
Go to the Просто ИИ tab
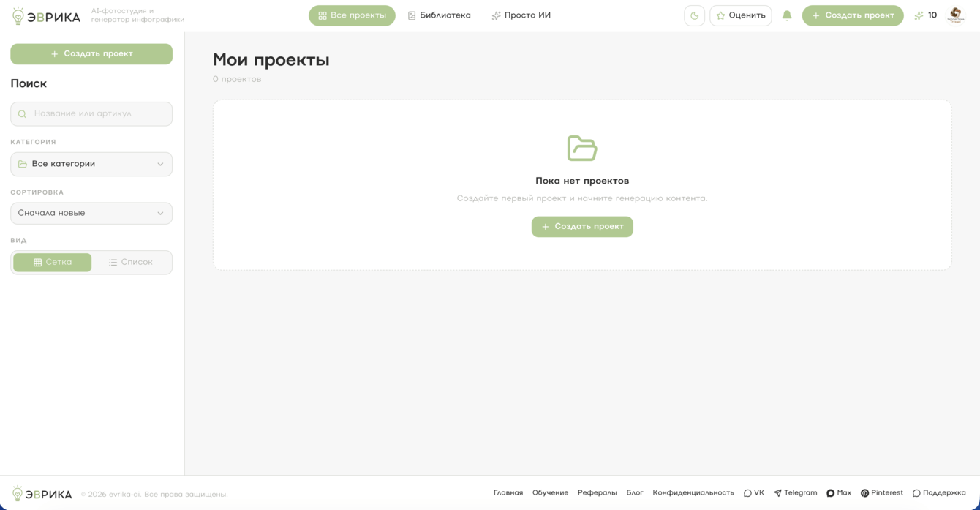tap(521, 15)
